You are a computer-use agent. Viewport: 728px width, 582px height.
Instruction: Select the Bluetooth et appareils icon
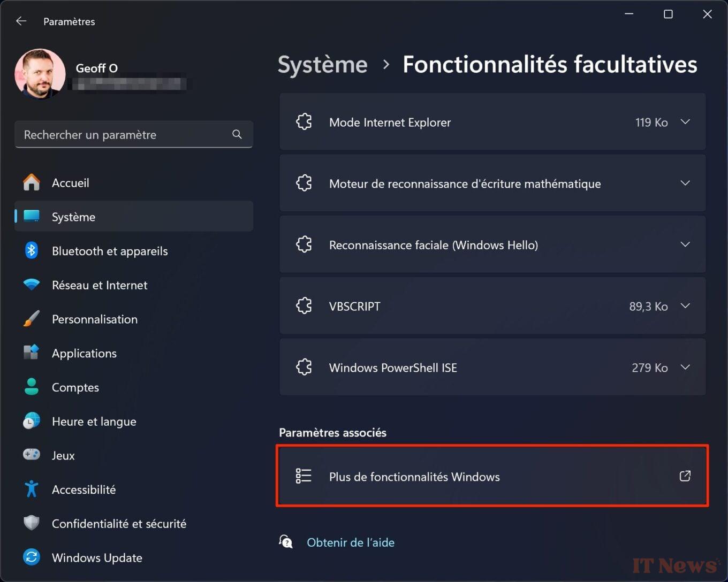click(32, 250)
